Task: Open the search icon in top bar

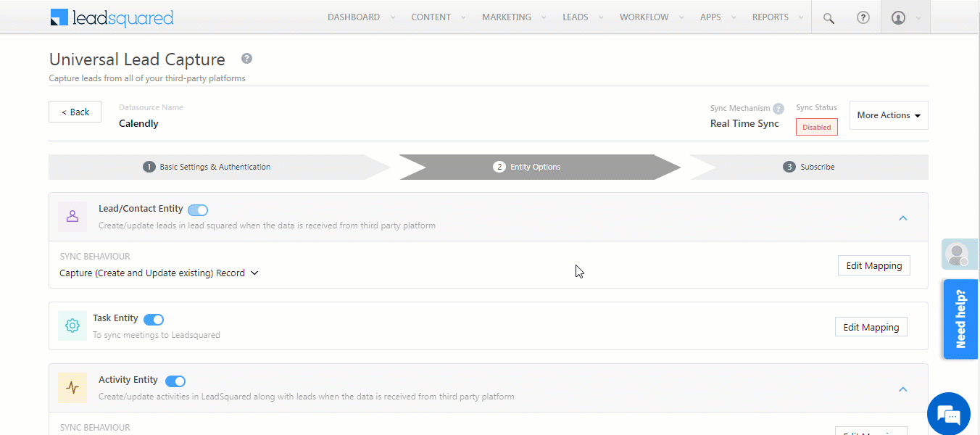Action: point(828,17)
